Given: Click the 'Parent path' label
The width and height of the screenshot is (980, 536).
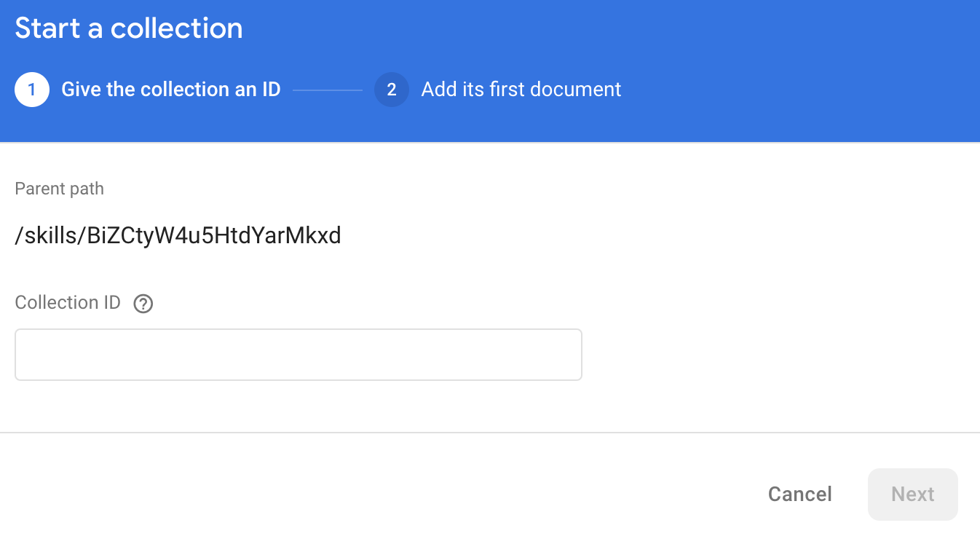Looking at the screenshot, I should pyautogui.click(x=59, y=189).
